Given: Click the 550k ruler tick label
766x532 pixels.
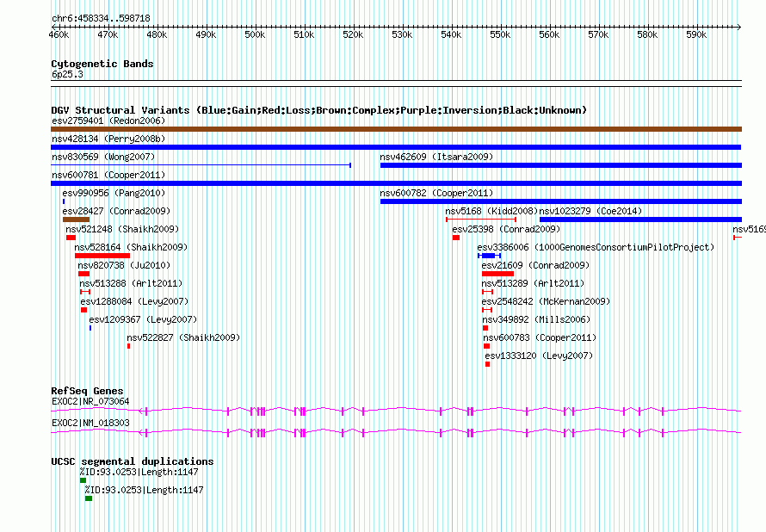Looking at the screenshot, I should pos(500,34).
